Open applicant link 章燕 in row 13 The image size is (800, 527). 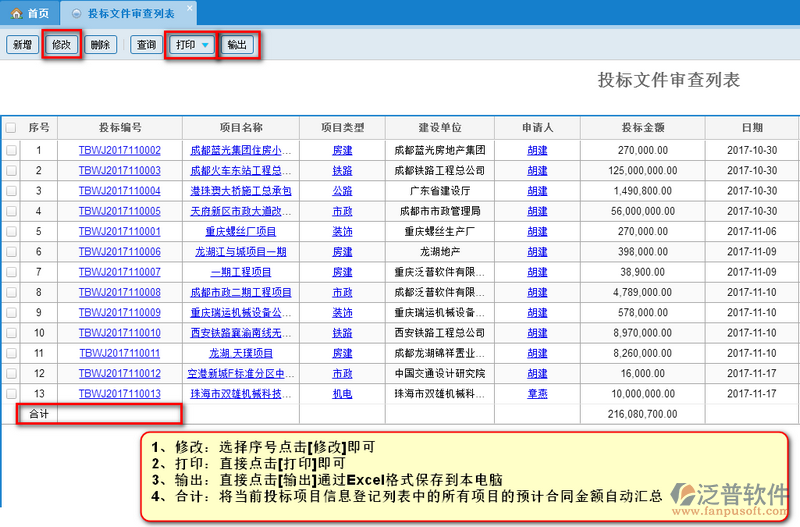pyautogui.click(x=537, y=394)
